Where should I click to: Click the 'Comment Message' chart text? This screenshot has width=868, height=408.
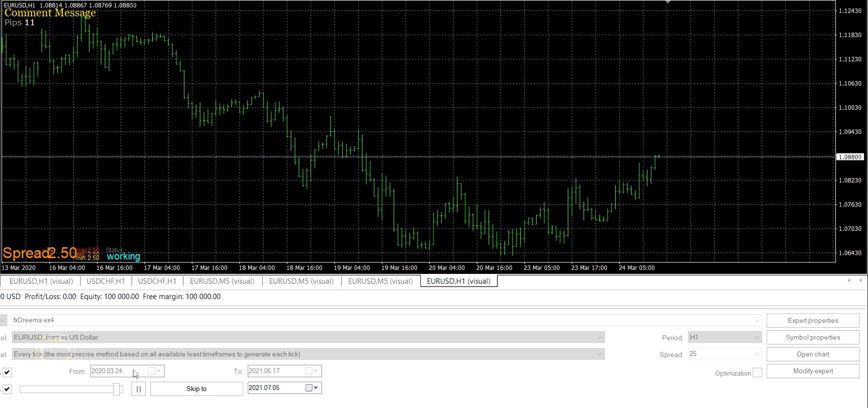(50, 13)
